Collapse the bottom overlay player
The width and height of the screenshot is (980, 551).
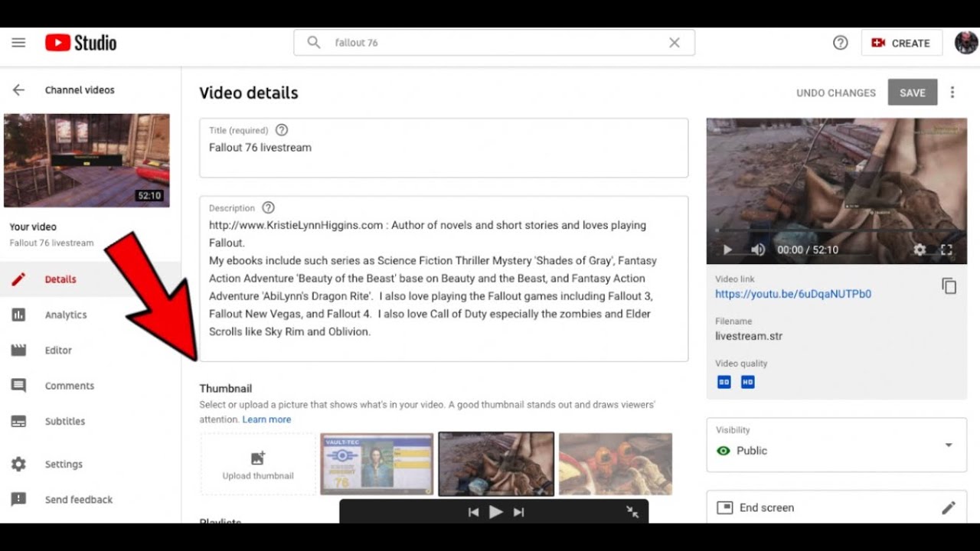click(632, 512)
